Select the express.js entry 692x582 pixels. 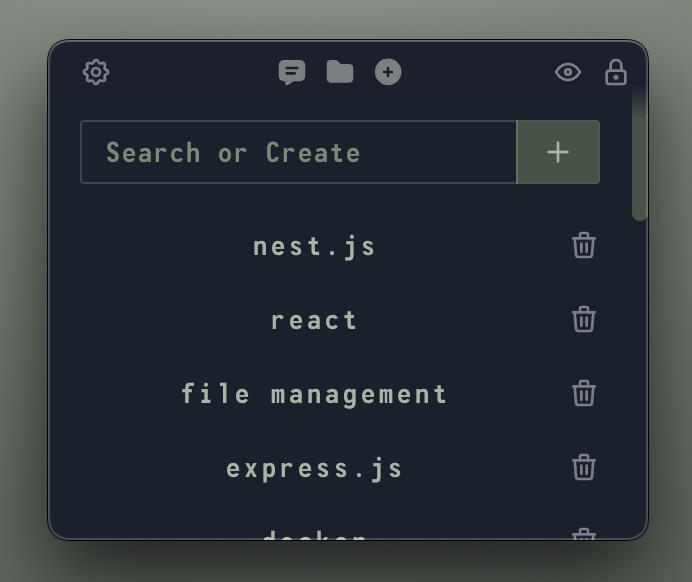[314, 468]
